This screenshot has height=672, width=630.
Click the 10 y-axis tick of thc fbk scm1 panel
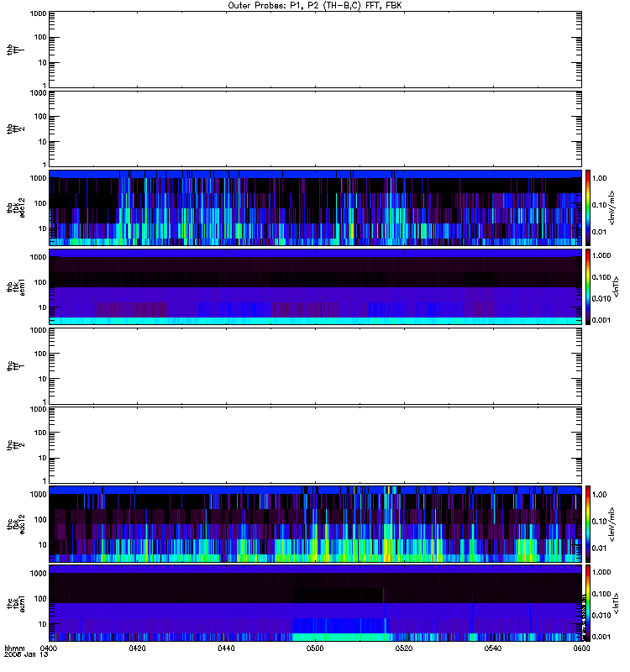pos(43,624)
